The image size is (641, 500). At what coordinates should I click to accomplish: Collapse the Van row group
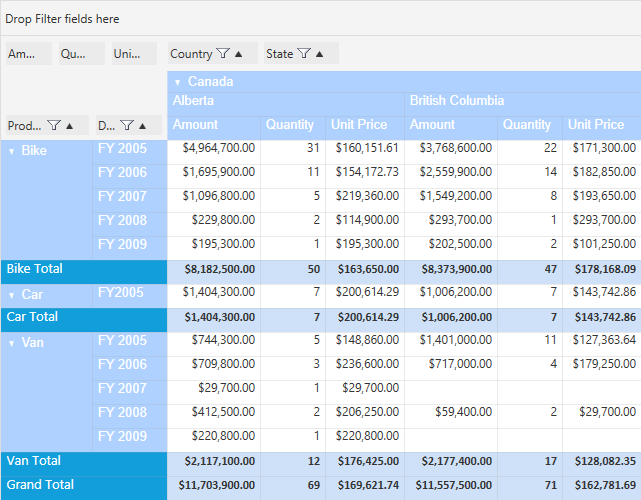coord(12,343)
